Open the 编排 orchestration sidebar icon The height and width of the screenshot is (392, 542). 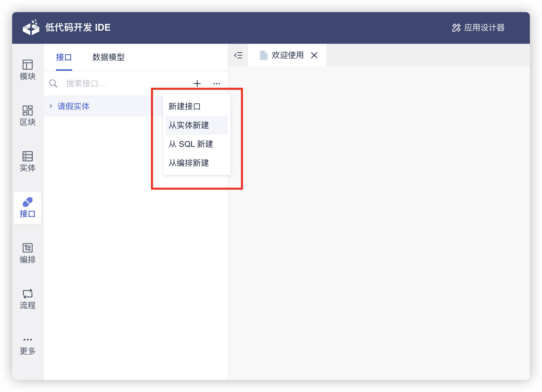click(28, 253)
